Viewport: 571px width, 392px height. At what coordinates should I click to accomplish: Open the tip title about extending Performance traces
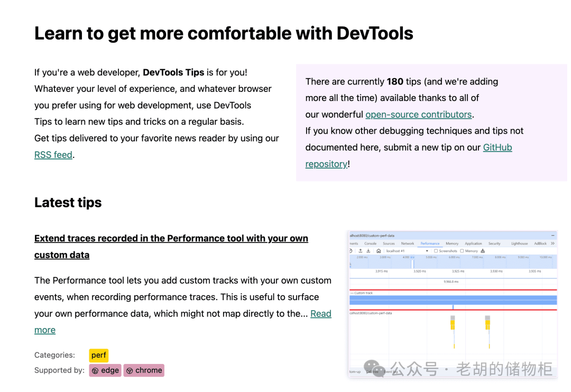pos(171,246)
